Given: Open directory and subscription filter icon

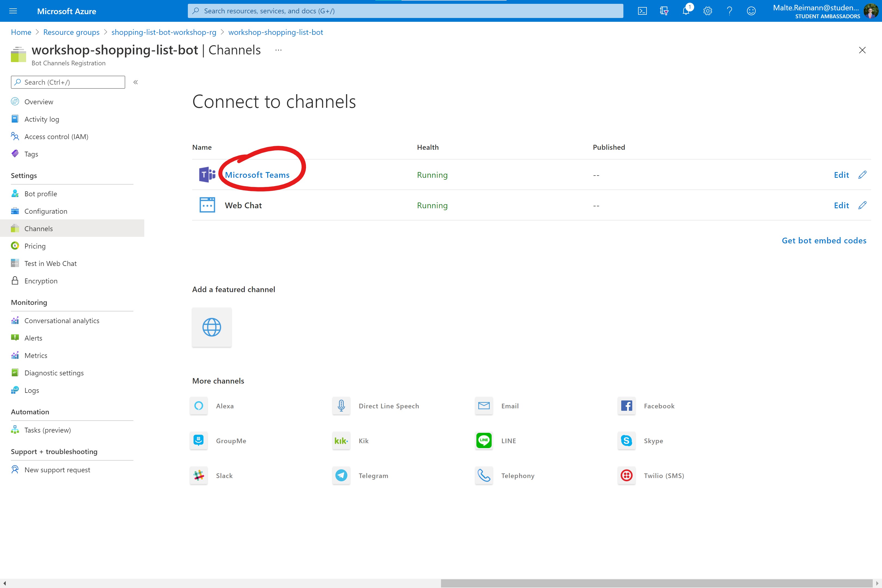Looking at the screenshot, I should point(664,11).
